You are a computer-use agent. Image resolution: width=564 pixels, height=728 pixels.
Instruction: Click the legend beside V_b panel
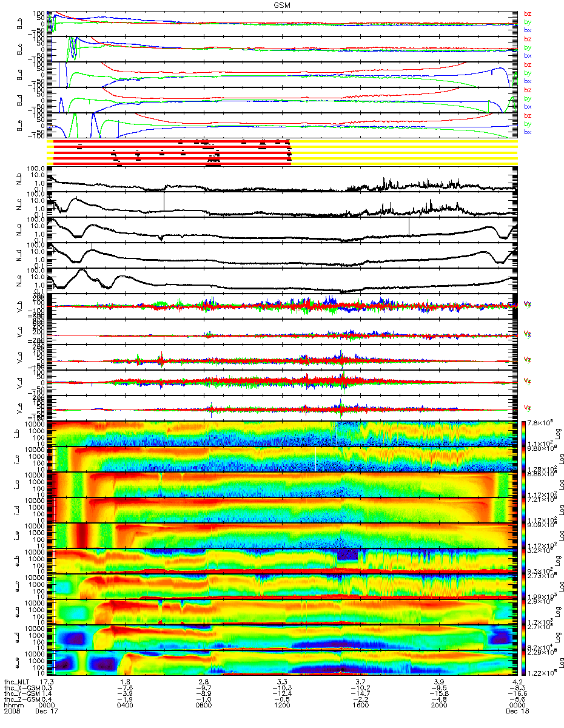pos(527,303)
